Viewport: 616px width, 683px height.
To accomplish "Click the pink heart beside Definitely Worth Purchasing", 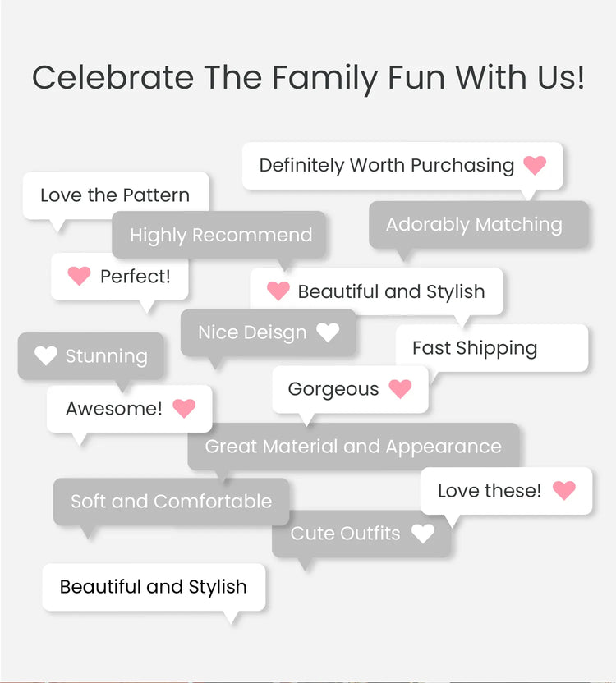I will 535,165.
